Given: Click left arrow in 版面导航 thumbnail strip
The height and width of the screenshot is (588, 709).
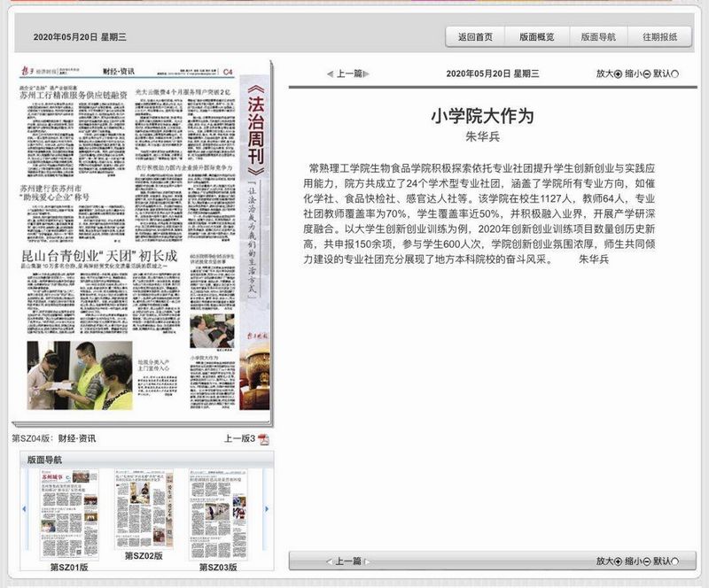Looking at the screenshot, I should pyautogui.click(x=24, y=509).
